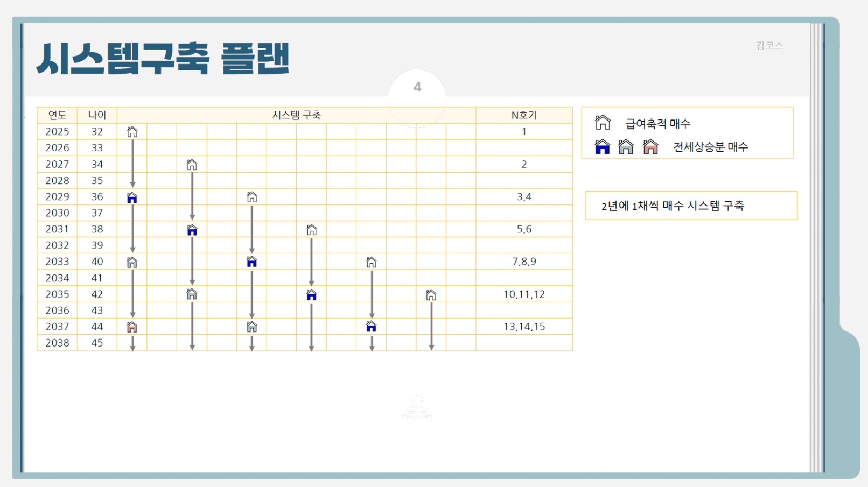Select the year cell 2036

(57, 310)
